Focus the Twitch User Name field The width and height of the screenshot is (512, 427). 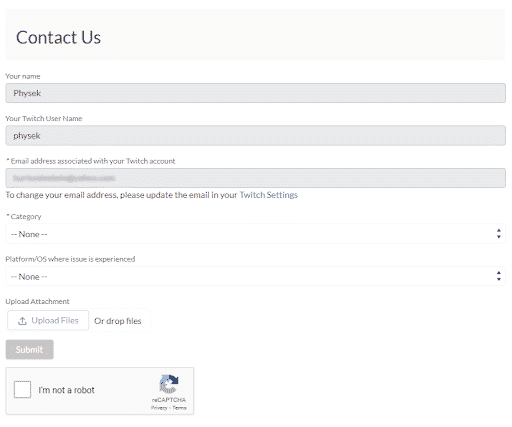[x=255, y=136]
